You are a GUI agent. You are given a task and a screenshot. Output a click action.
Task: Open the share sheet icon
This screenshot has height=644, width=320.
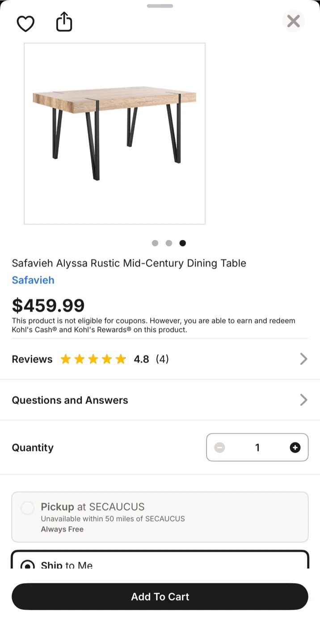pyautogui.click(x=64, y=22)
